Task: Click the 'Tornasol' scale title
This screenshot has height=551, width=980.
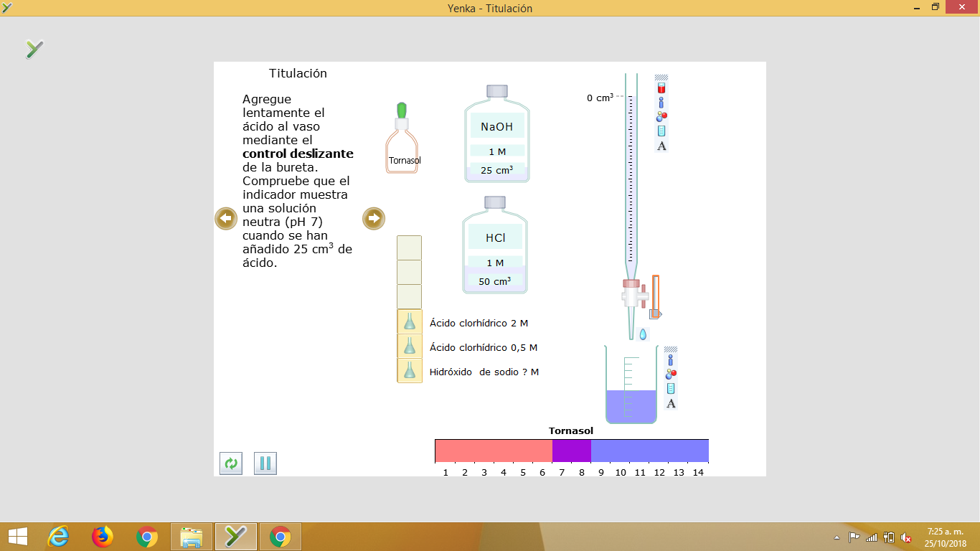Action: click(x=571, y=431)
